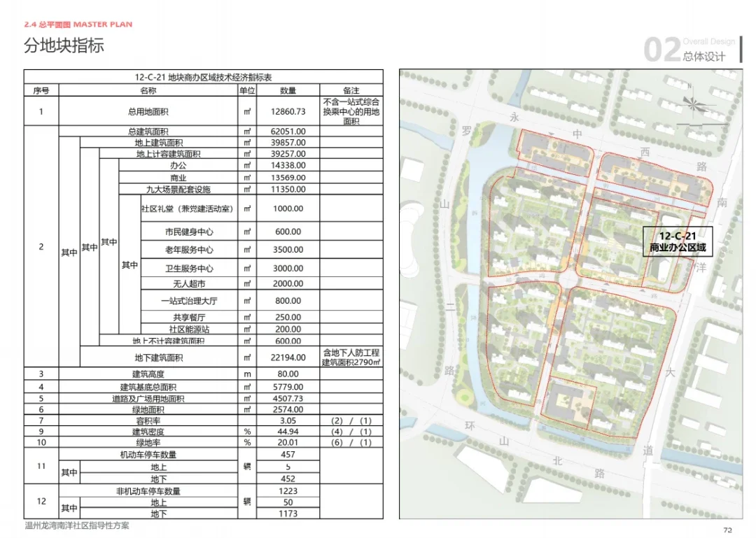Click the value '3.05'
The image size is (756, 538).
288,421
